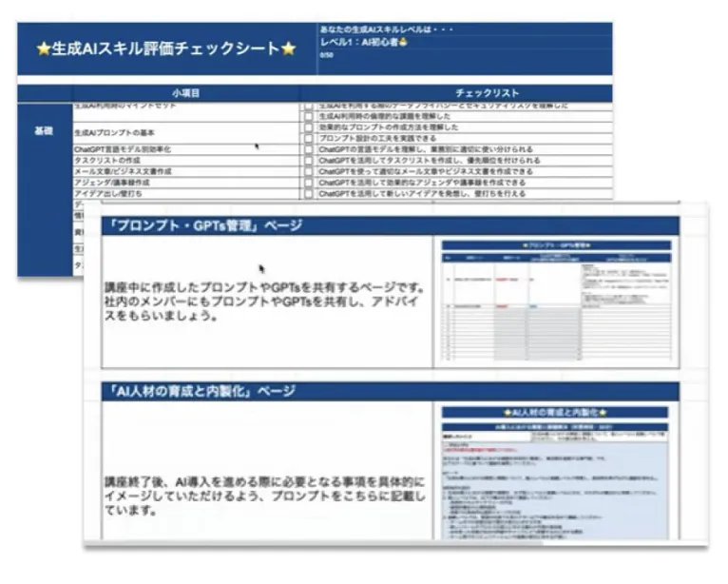Select the 小項目 column header
Viewport: 728px width, 584px height.
[x=185, y=93]
